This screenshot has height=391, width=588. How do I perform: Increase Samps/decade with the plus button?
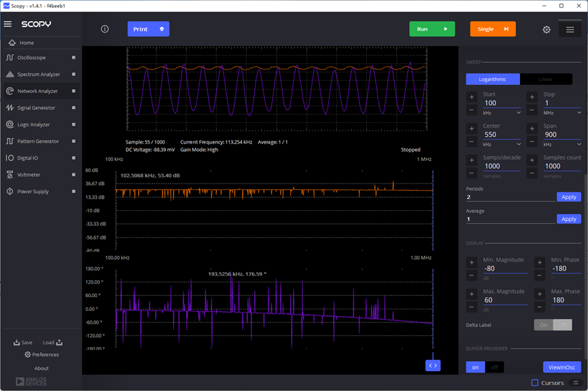click(x=471, y=160)
